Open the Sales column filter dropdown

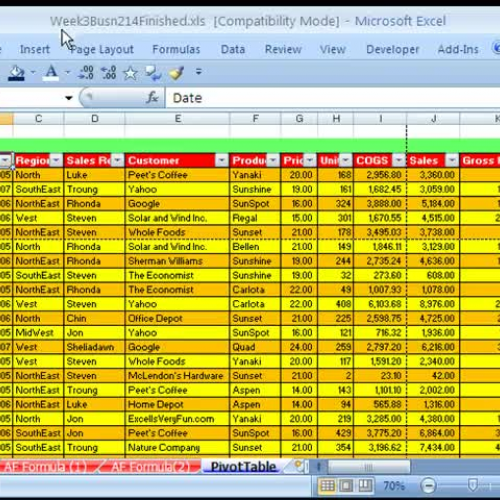pos(452,160)
